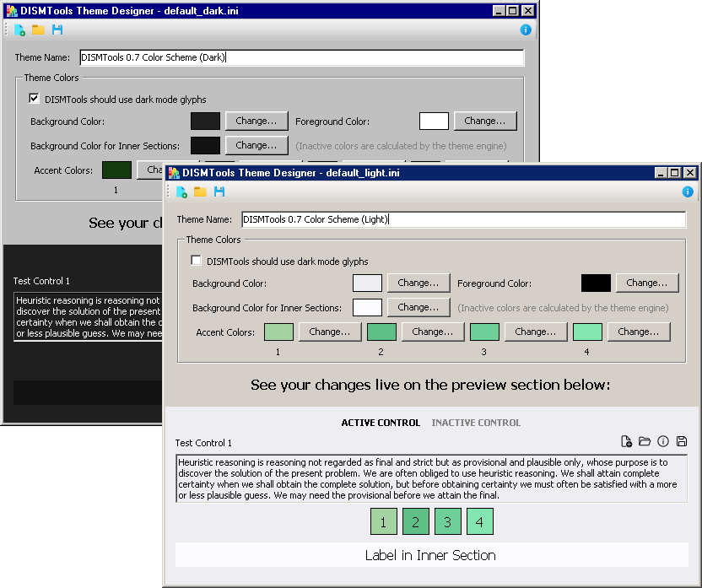Viewport: 702px width, 588px height.
Task: Open the info icon in the light window
Action: pos(688,192)
